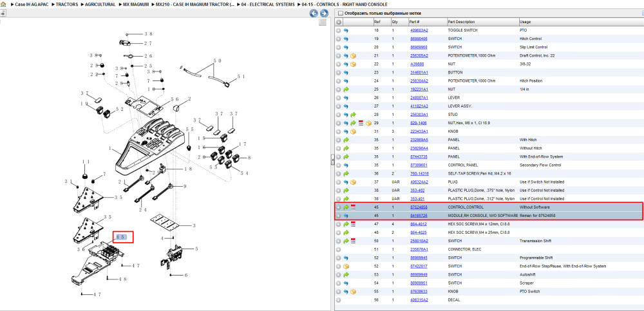Click the red list icon on the CONTROL,CONTROL row
The height and width of the screenshot is (311, 644).
click(x=353, y=207)
